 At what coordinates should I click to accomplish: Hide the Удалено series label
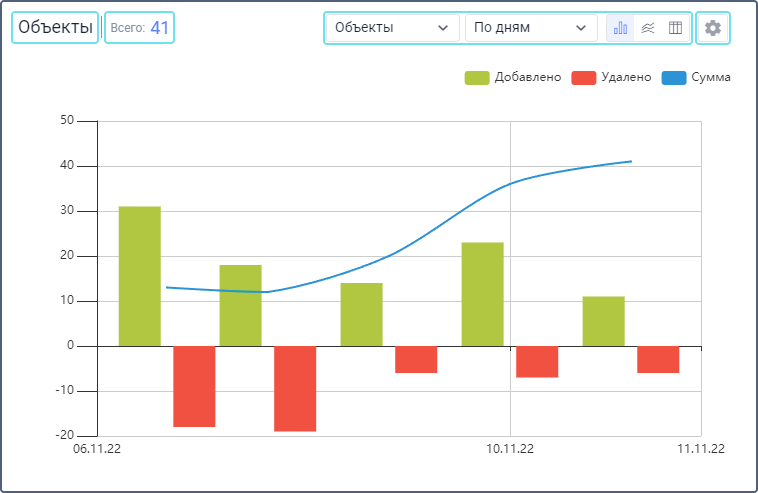pos(627,77)
